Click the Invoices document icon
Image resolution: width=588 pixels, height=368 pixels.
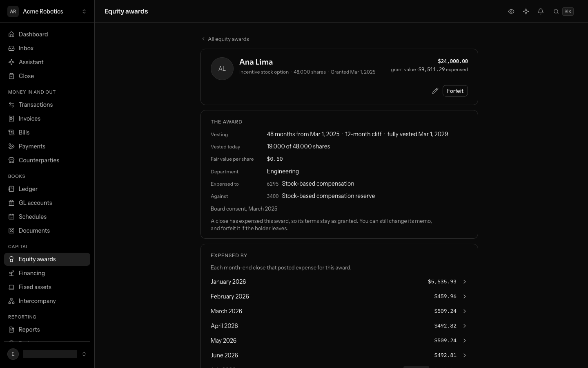point(11,119)
